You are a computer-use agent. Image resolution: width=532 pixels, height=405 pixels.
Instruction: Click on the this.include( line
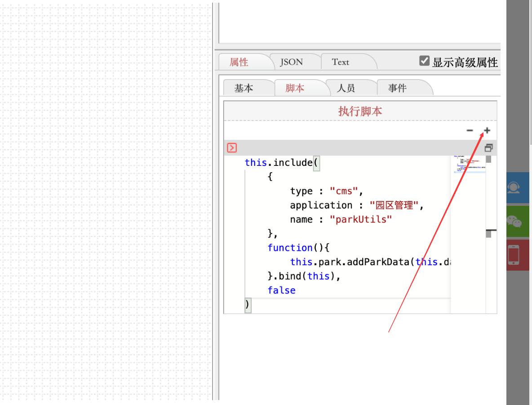coord(281,163)
